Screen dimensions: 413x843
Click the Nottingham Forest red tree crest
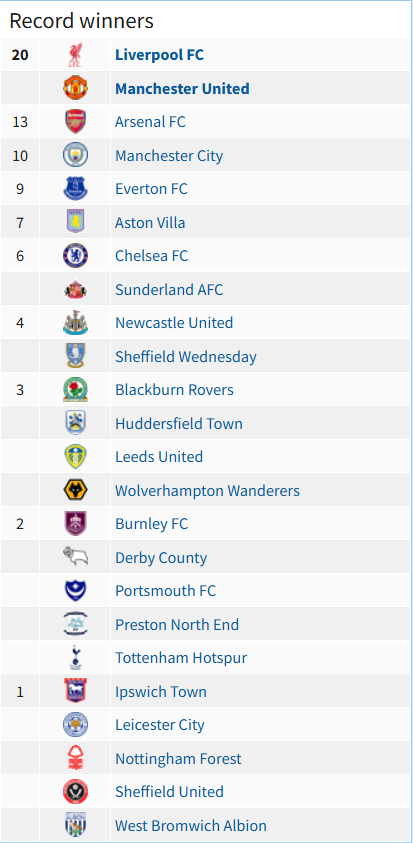(x=75, y=758)
